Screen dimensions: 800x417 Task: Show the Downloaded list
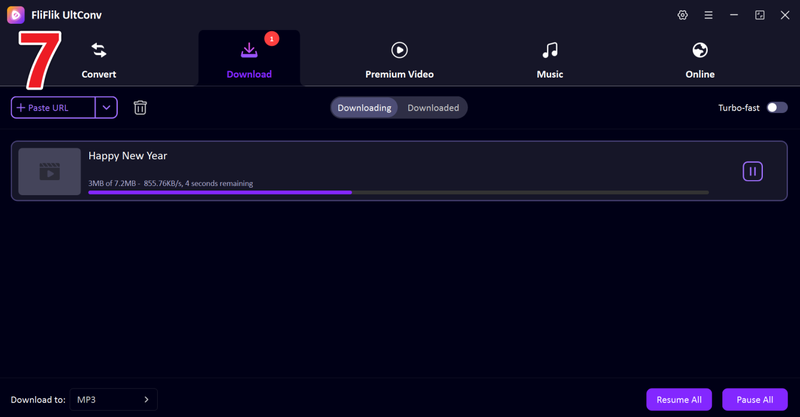click(x=433, y=108)
